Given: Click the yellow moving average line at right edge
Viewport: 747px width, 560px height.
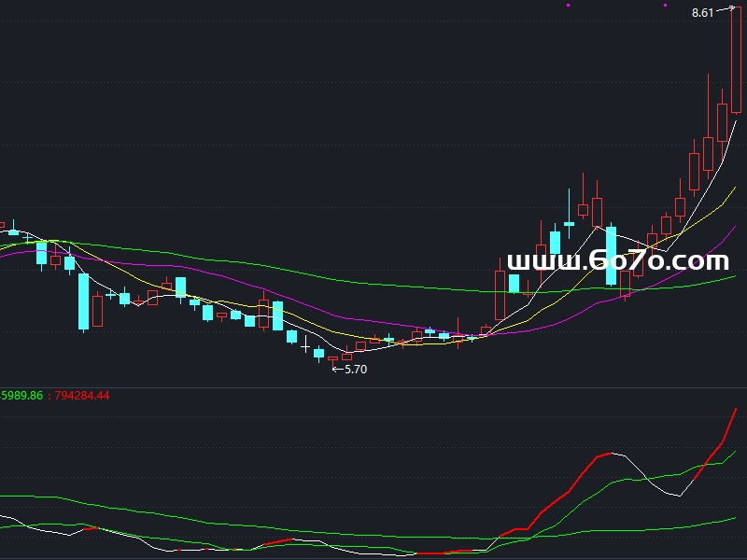Looking at the screenshot, I should tap(733, 190).
